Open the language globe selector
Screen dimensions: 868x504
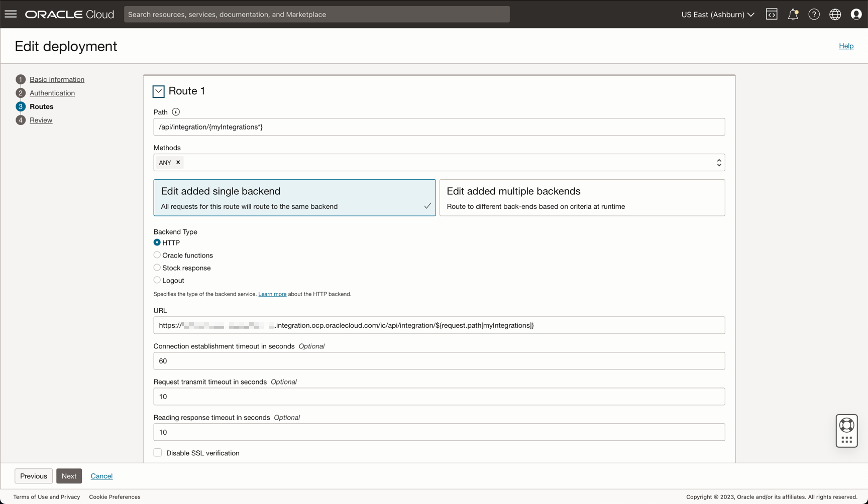(x=835, y=14)
